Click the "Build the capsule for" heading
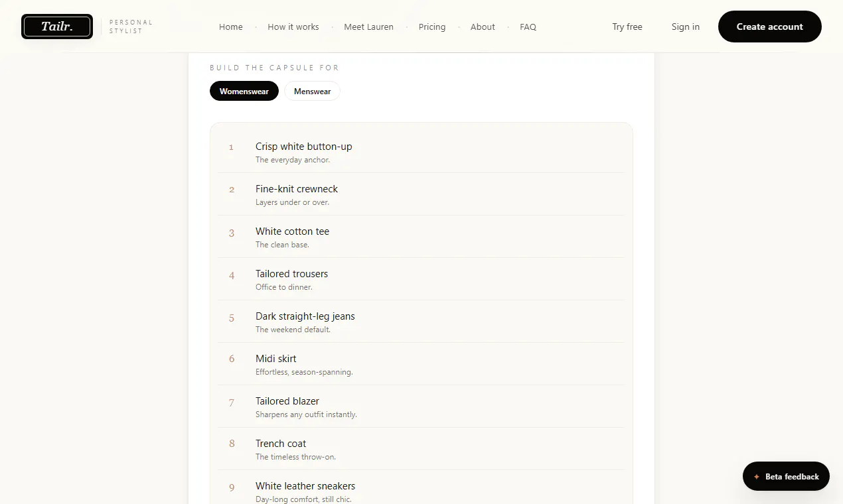The width and height of the screenshot is (843, 504). coord(274,68)
